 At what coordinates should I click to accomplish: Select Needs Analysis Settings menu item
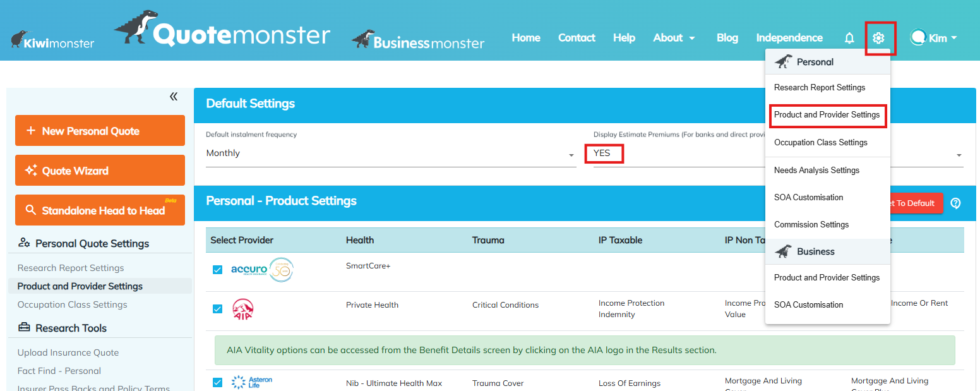coord(827,170)
